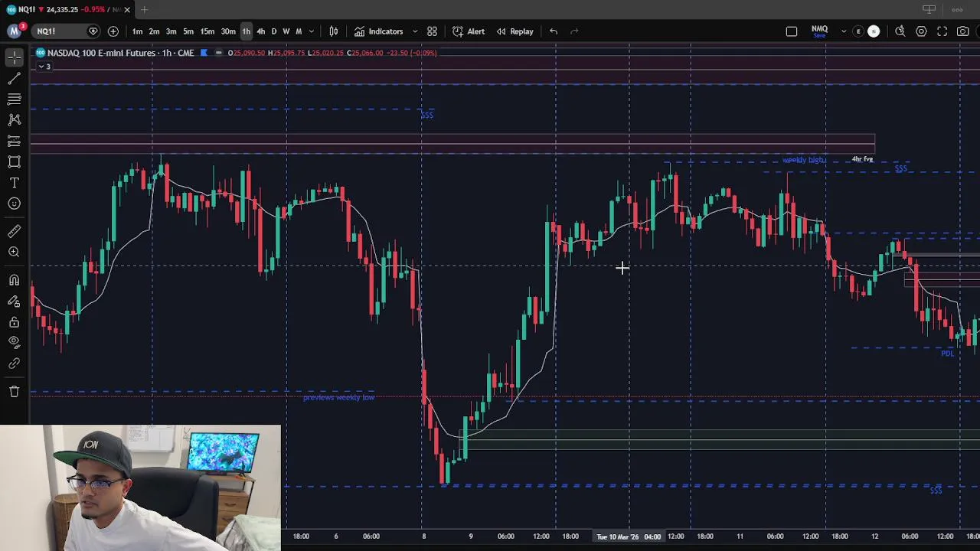The image size is (980, 551).
Task: Select the 4h timeframe button
Action: (261, 31)
